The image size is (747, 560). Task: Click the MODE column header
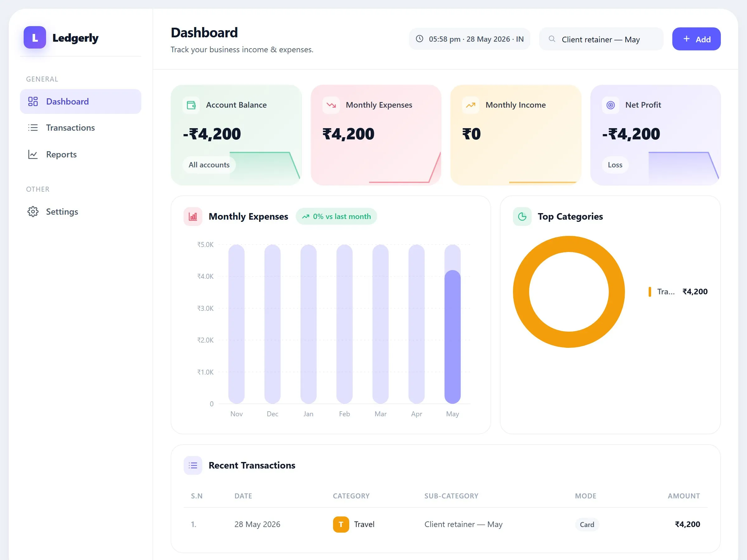tap(585, 496)
